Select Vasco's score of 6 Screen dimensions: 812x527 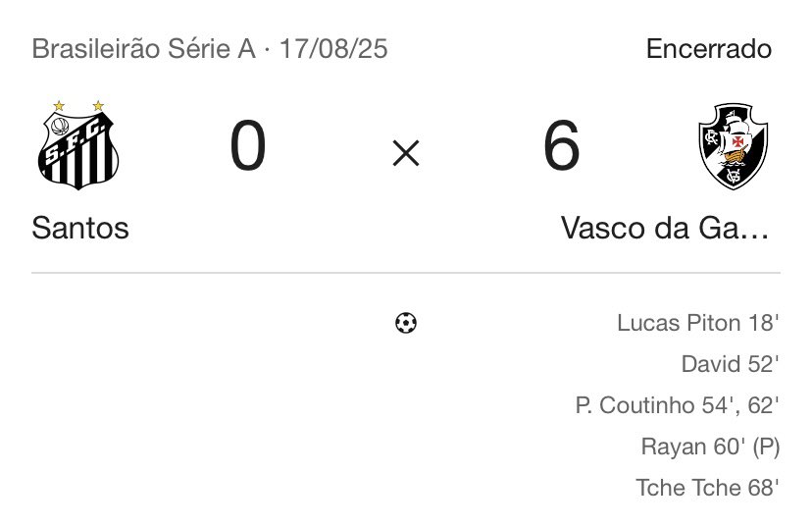(561, 148)
